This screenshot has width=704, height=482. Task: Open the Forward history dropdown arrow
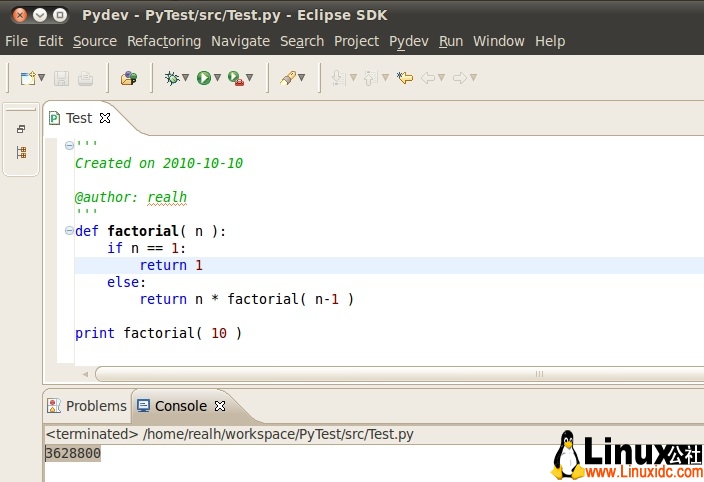(473, 78)
